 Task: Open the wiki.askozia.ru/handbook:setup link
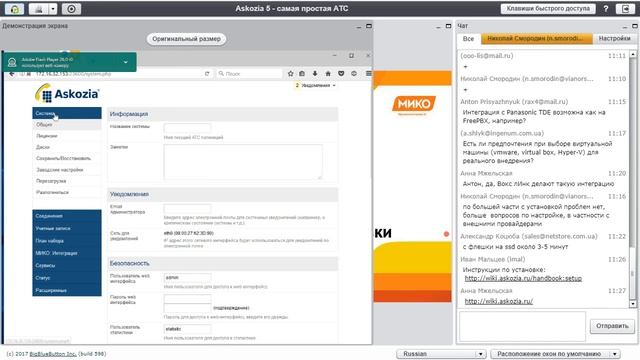(x=523, y=278)
